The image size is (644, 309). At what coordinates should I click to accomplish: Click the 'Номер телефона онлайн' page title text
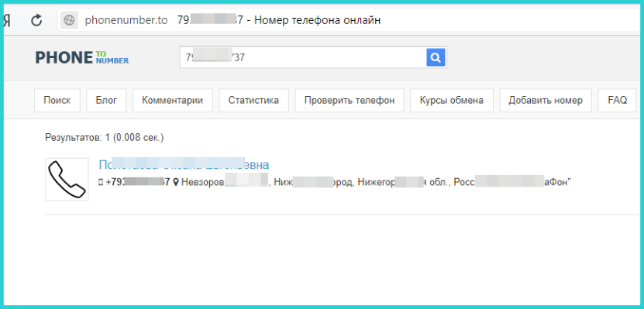coord(317,20)
